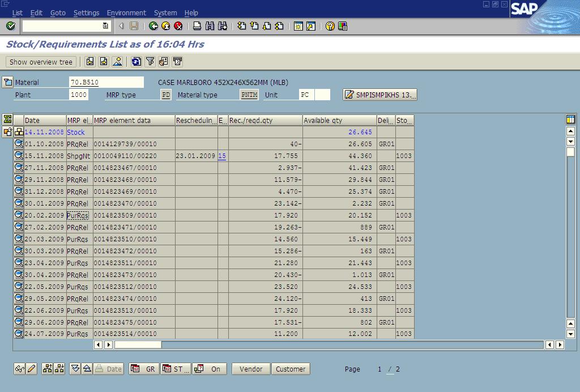Click the Generate Shortcut icon
This screenshot has width=580, height=392.
311,26
